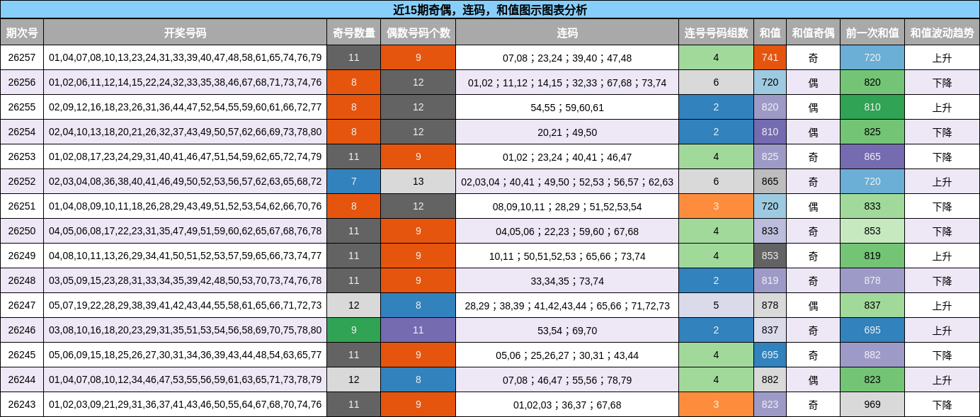
Task: Click consecutive numbers 53,54；69,70
Action: tap(567, 330)
